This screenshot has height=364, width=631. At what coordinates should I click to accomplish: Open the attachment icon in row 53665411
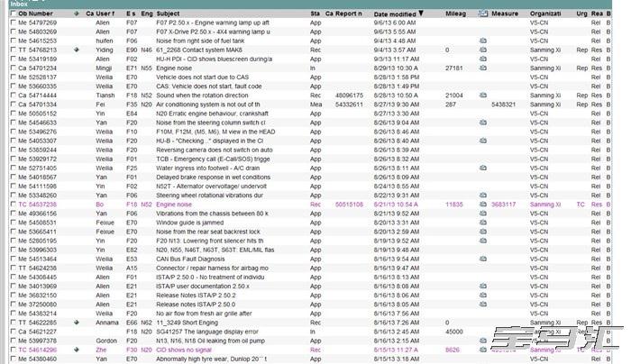point(483,232)
